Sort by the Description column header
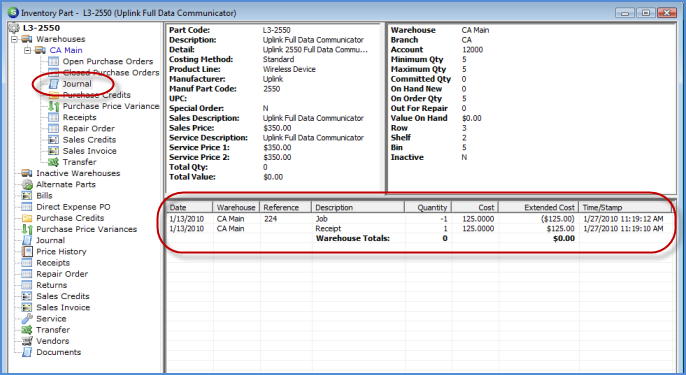The image size is (686, 375). click(358, 207)
